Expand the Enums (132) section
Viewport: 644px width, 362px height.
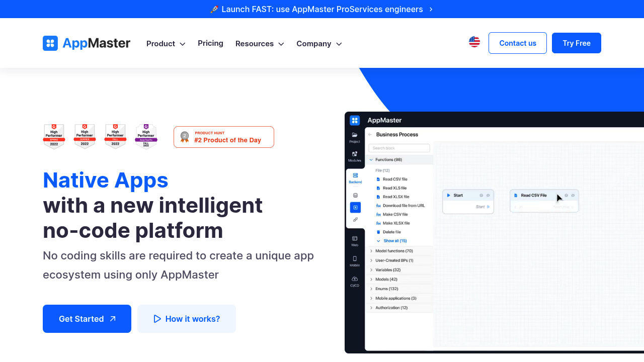click(399, 289)
